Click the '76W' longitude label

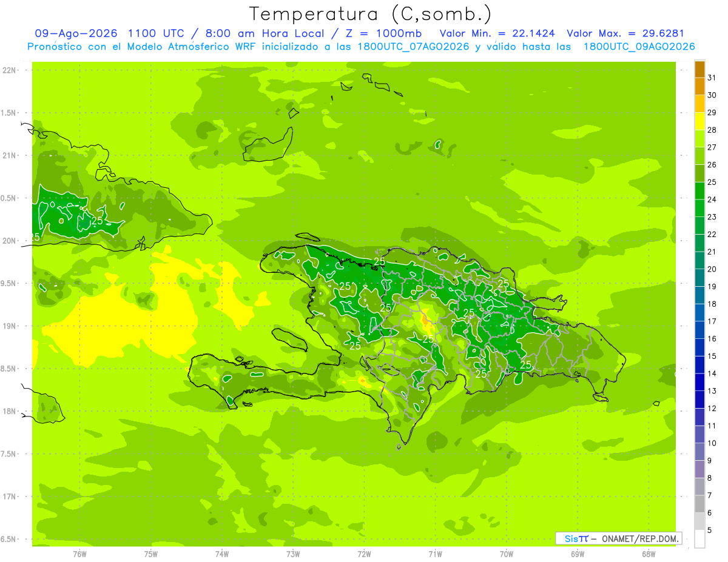79,554
